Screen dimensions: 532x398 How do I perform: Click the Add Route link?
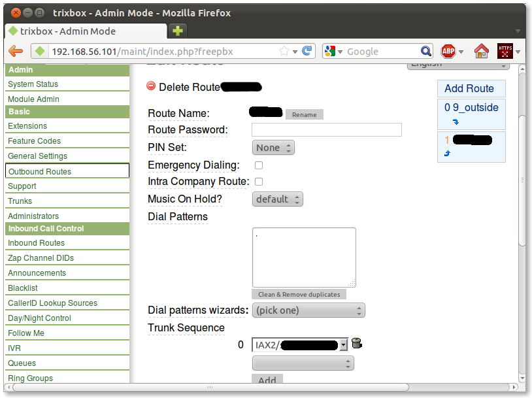point(469,89)
